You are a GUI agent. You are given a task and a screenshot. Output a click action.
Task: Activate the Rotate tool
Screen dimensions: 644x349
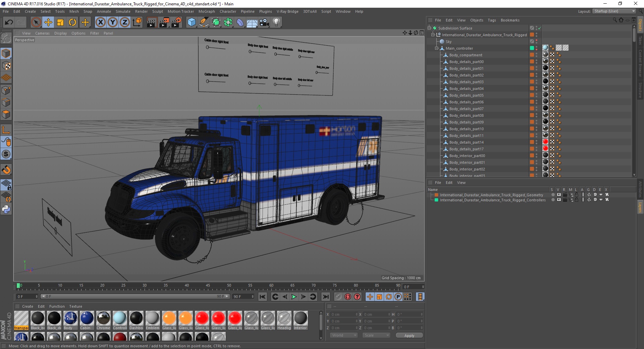coord(72,22)
